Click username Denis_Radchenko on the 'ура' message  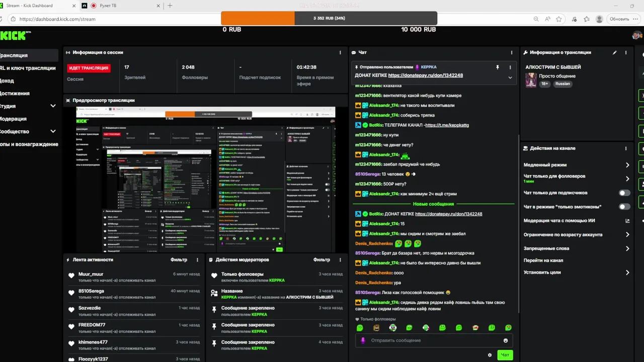click(373, 283)
